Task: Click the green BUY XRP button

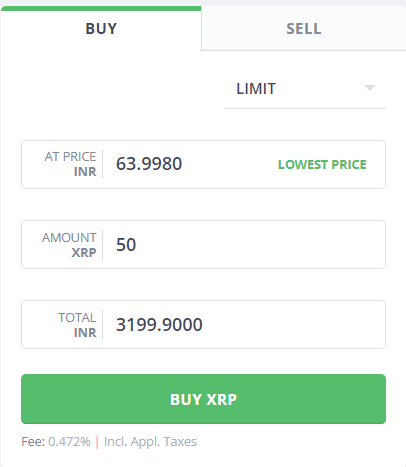Action: [203, 399]
